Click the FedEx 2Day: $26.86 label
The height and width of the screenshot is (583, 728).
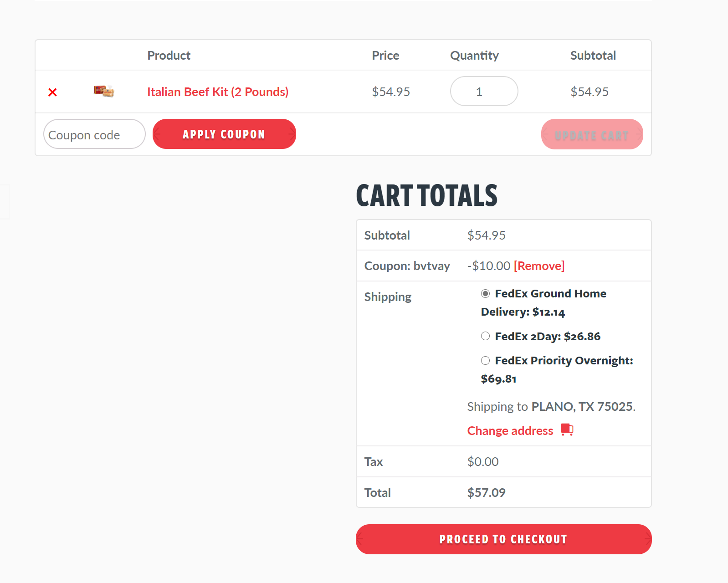coord(548,336)
